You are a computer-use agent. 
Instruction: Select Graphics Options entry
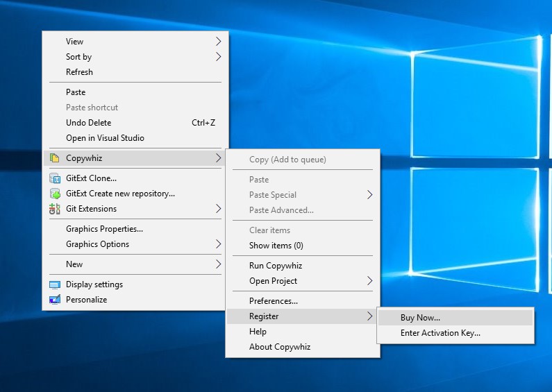135,244
